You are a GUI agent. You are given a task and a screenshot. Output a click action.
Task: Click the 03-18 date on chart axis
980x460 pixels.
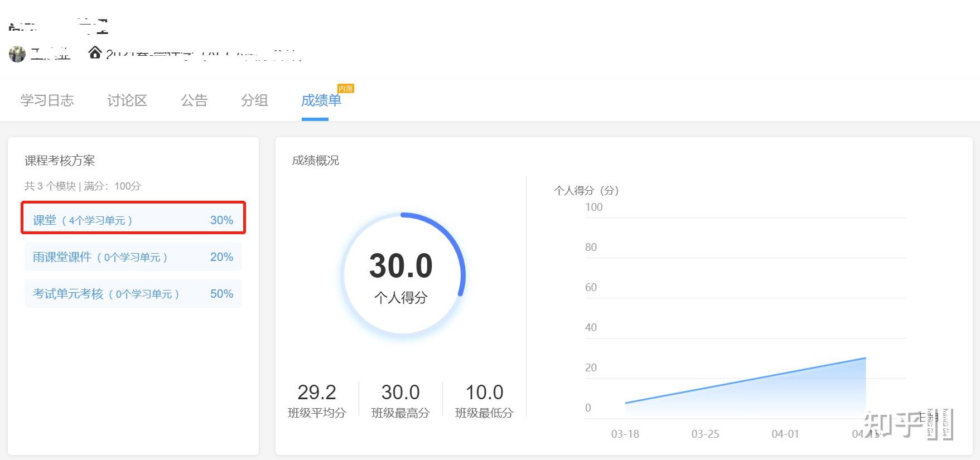pos(625,434)
